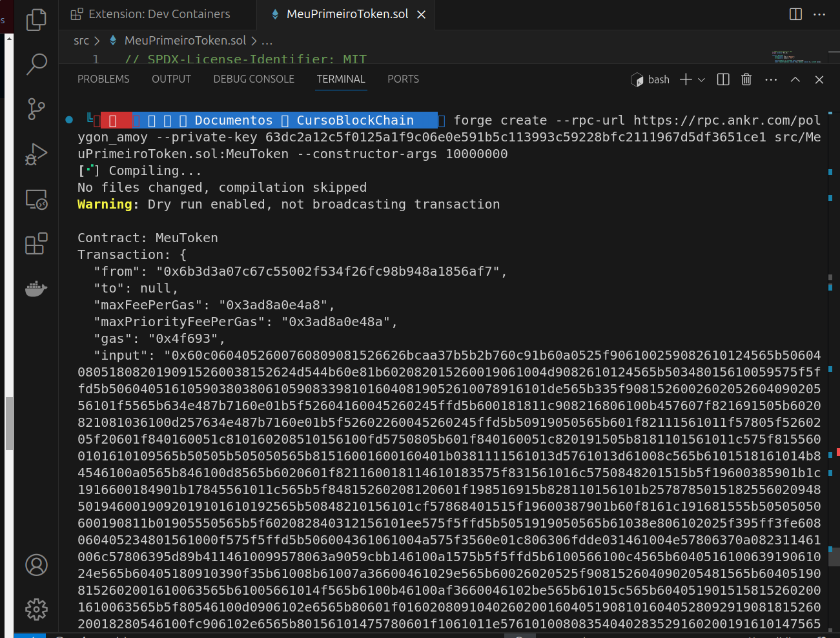Image resolution: width=840 pixels, height=638 pixels.
Task: Click the "Compiling..." output line
Action: [139, 170]
